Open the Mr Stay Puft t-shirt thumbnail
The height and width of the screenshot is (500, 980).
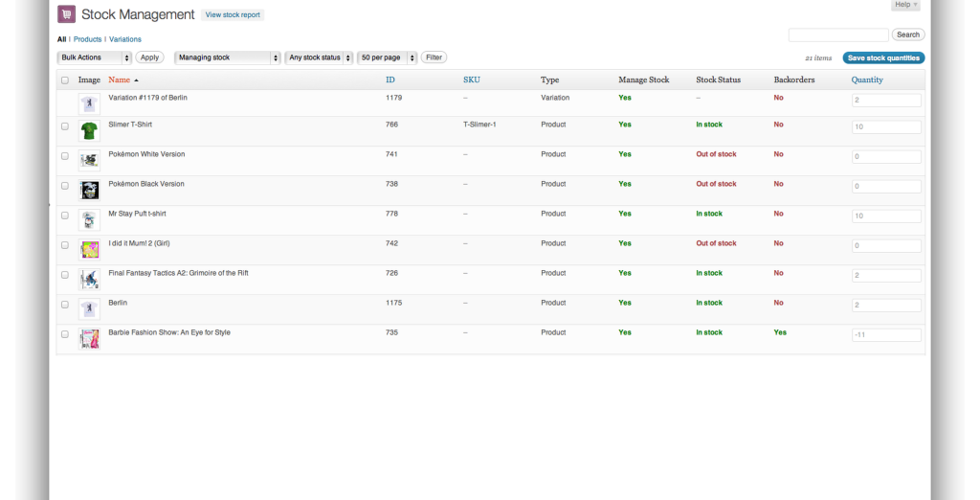89,220
